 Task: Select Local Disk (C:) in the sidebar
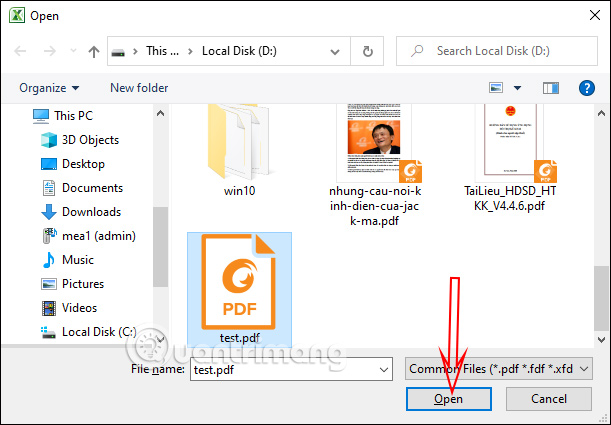pos(99,332)
